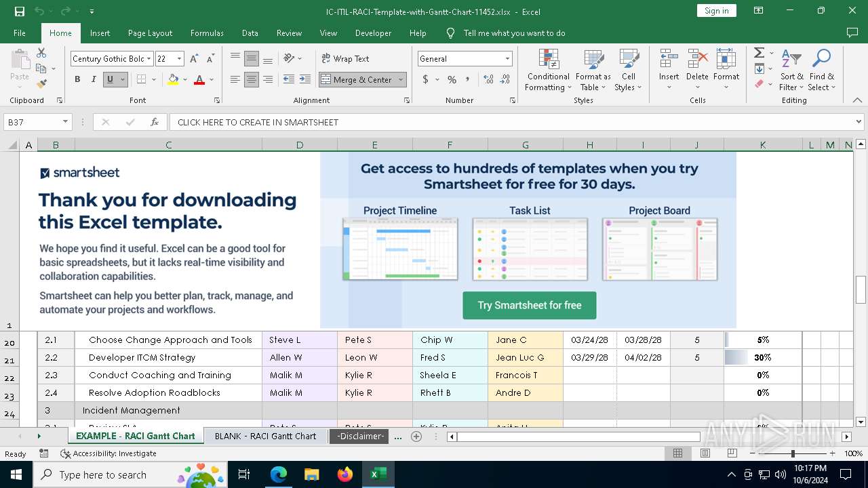The height and width of the screenshot is (488, 868).
Task: Toggle Center horizontal alignment
Action: pos(252,79)
